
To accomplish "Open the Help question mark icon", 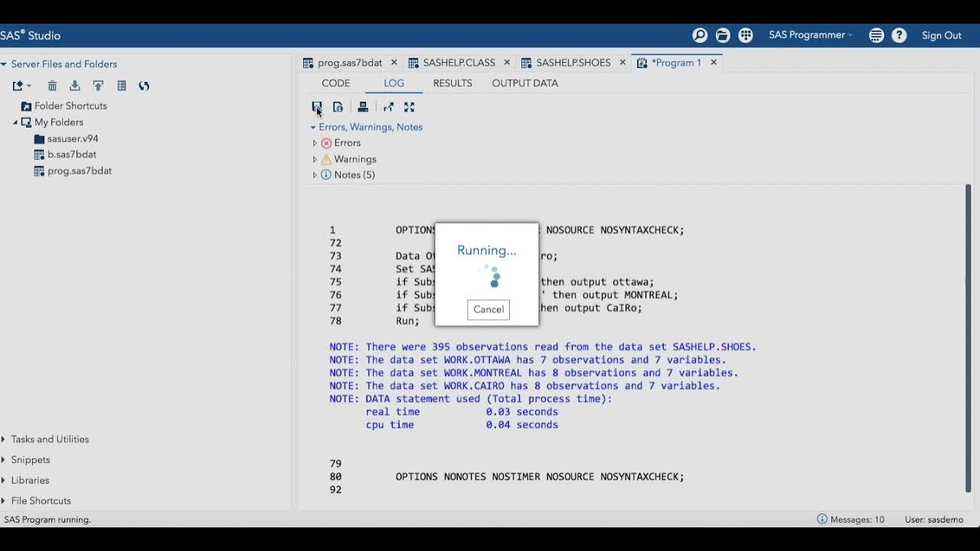I will [x=900, y=35].
